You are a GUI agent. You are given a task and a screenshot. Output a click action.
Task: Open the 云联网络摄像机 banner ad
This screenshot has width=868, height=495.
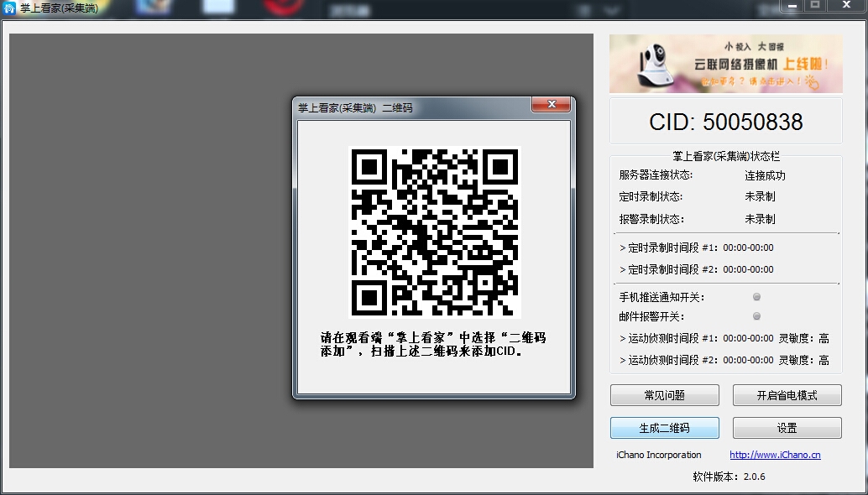pos(726,64)
